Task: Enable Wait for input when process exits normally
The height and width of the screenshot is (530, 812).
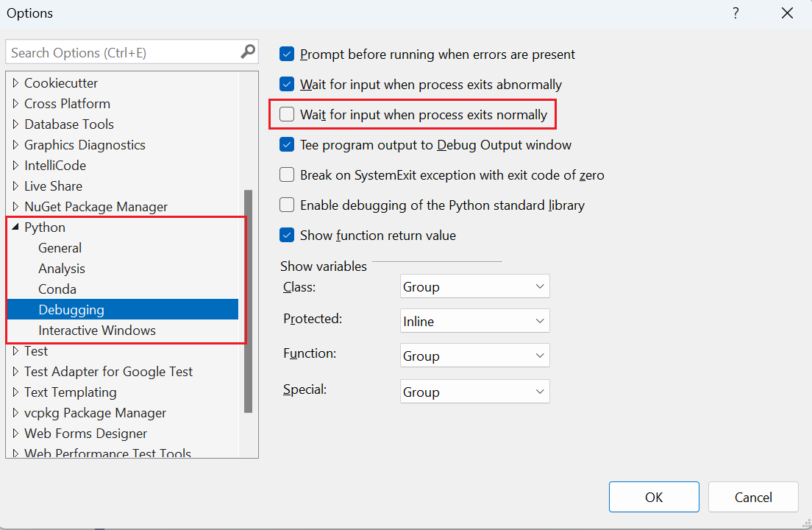Action: point(287,114)
